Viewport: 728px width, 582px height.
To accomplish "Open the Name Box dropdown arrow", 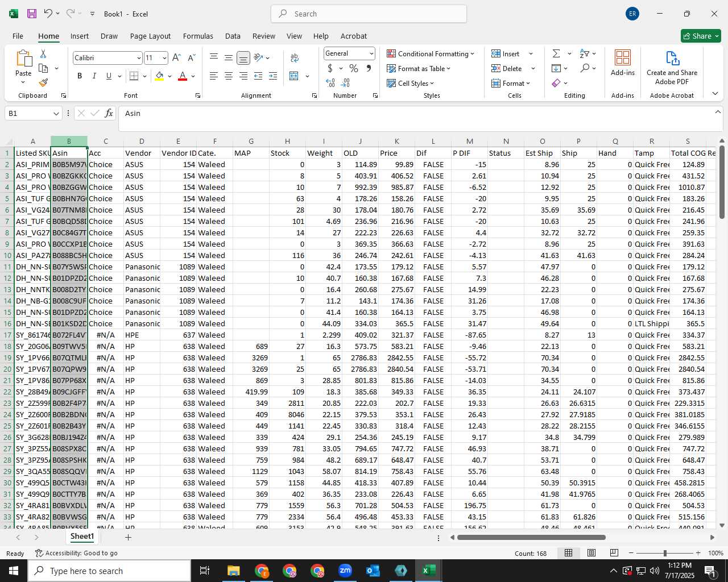I will pyautogui.click(x=56, y=114).
